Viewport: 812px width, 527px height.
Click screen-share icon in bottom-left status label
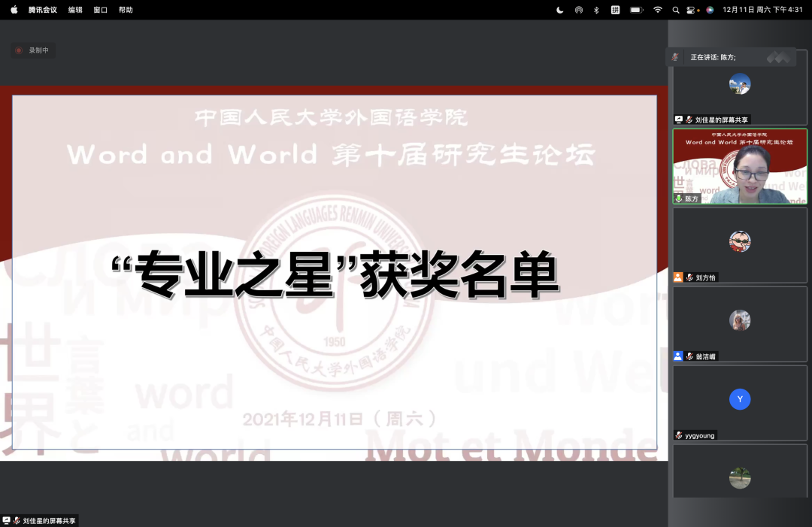(6, 520)
